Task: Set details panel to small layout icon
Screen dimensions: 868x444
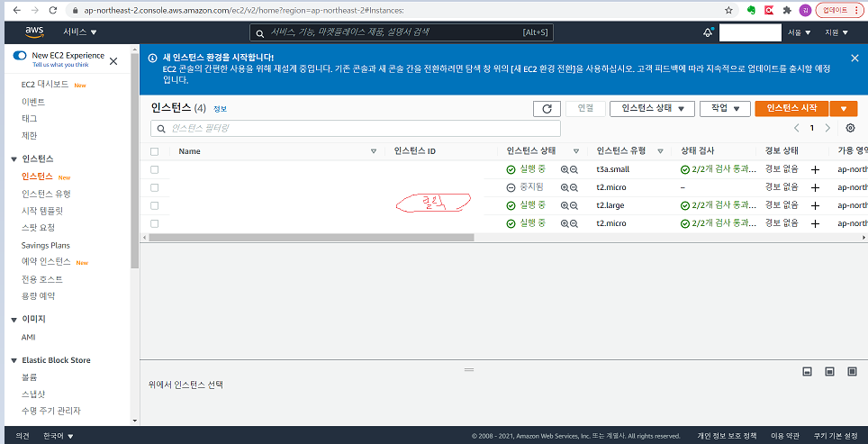Action: [807, 371]
